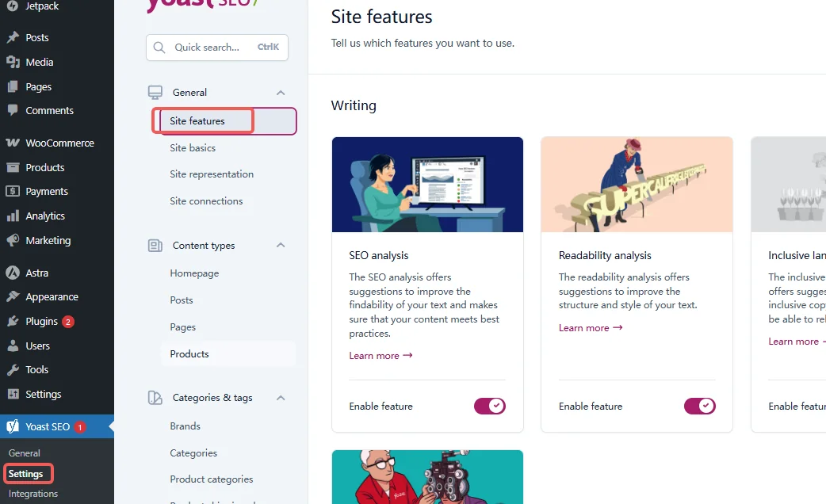
Task: Click the Jetpack lightning icon
Action: click(x=13, y=6)
